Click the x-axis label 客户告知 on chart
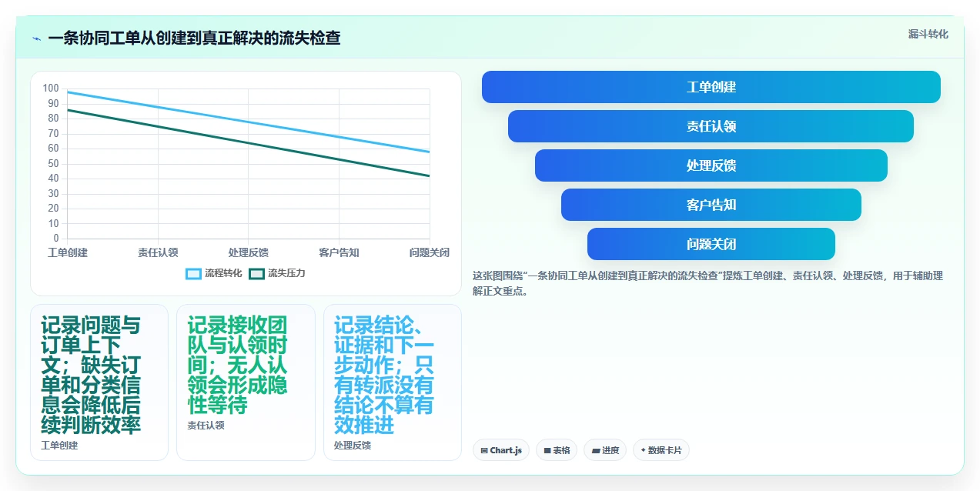The image size is (980, 491). [x=339, y=252]
